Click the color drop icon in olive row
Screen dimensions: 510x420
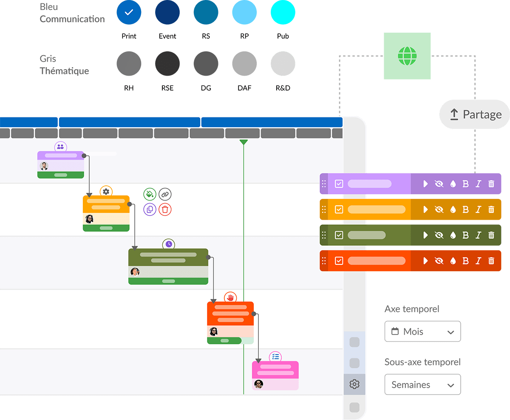(453, 235)
